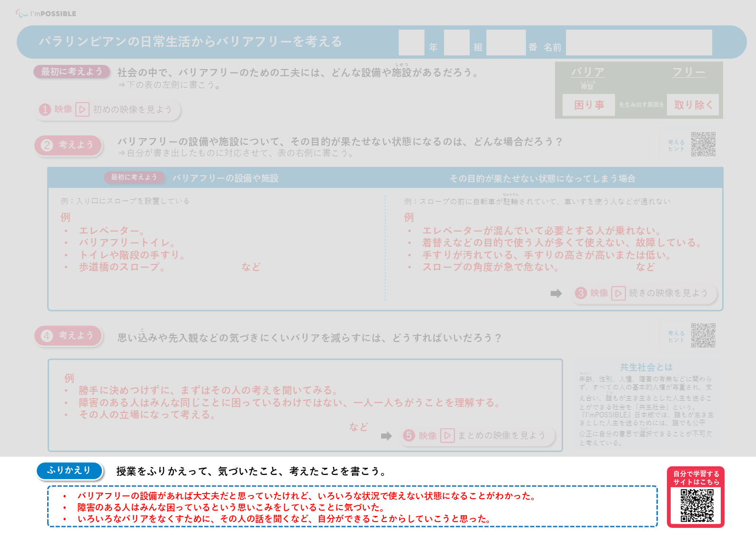Click the 4 考えよう step button
The height and width of the screenshot is (535, 756).
point(68,336)
